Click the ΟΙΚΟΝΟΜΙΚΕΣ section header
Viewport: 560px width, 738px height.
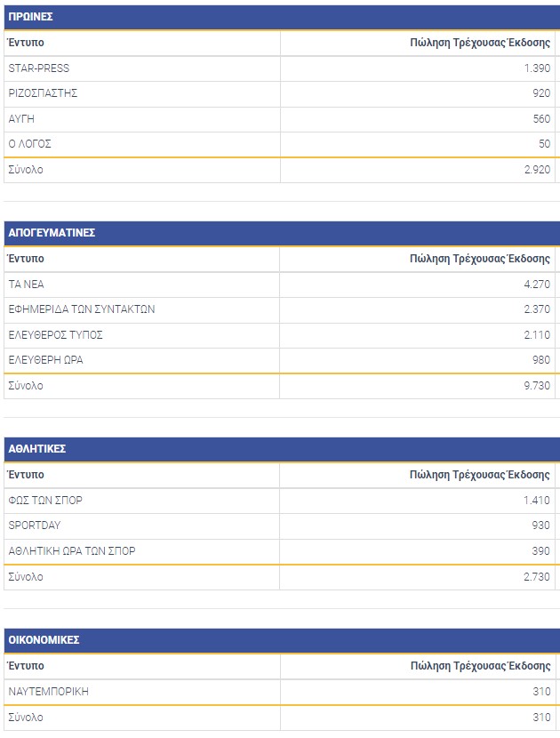click(x=44, y=640)
